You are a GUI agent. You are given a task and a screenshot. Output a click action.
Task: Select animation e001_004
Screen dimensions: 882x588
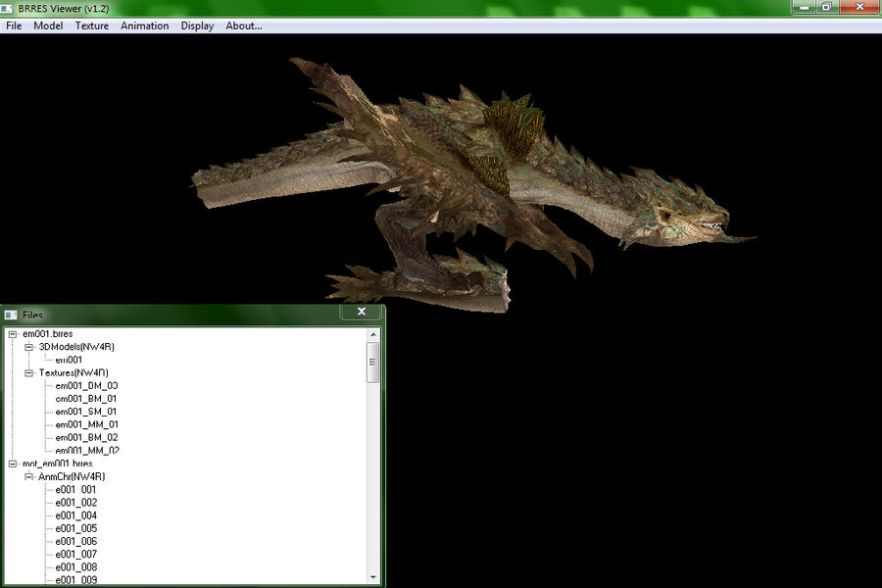[x=75, y=515]
